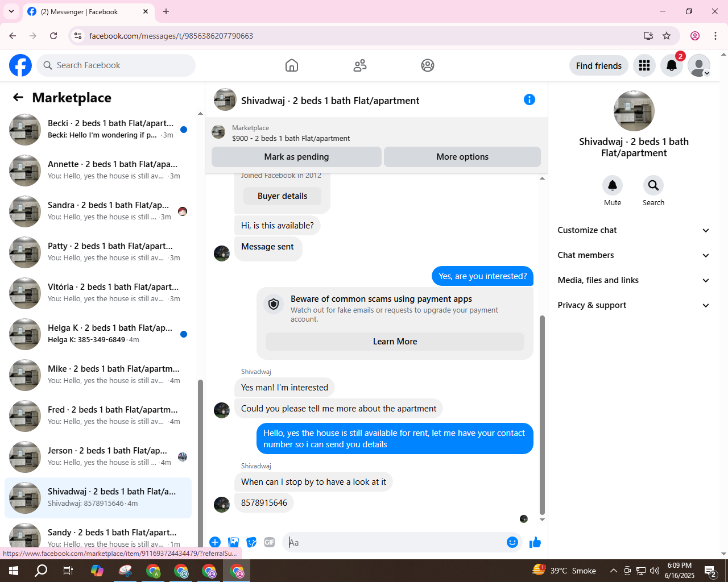Click phone number message 8578915646

tap(264, 503)
